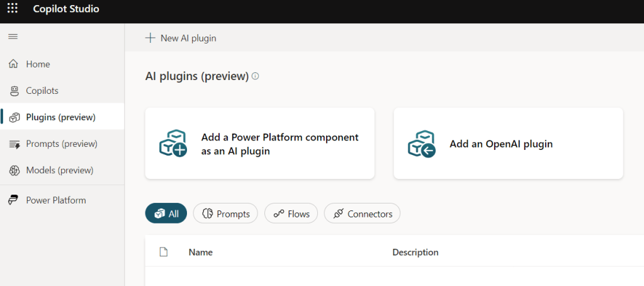The image size is (644, 286).
Task: Filter the list by Prompts
Action: tap(225, 214)
